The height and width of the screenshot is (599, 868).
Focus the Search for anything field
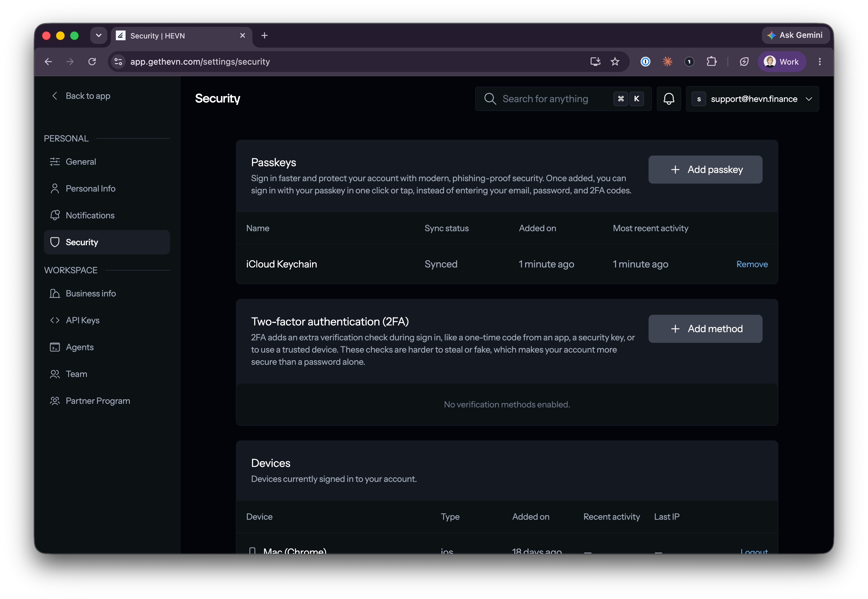pos(563,99)
